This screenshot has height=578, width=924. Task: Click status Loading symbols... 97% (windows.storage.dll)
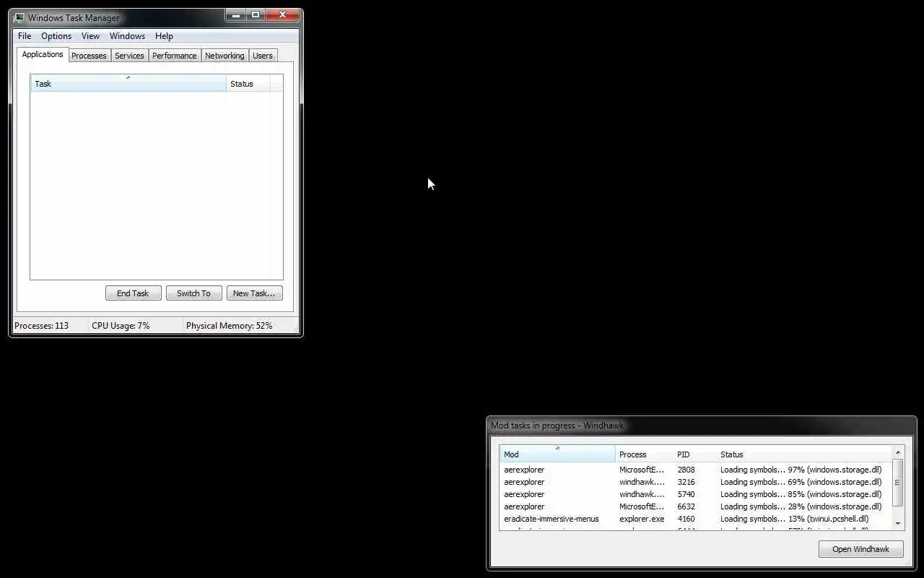coord(801,470)
